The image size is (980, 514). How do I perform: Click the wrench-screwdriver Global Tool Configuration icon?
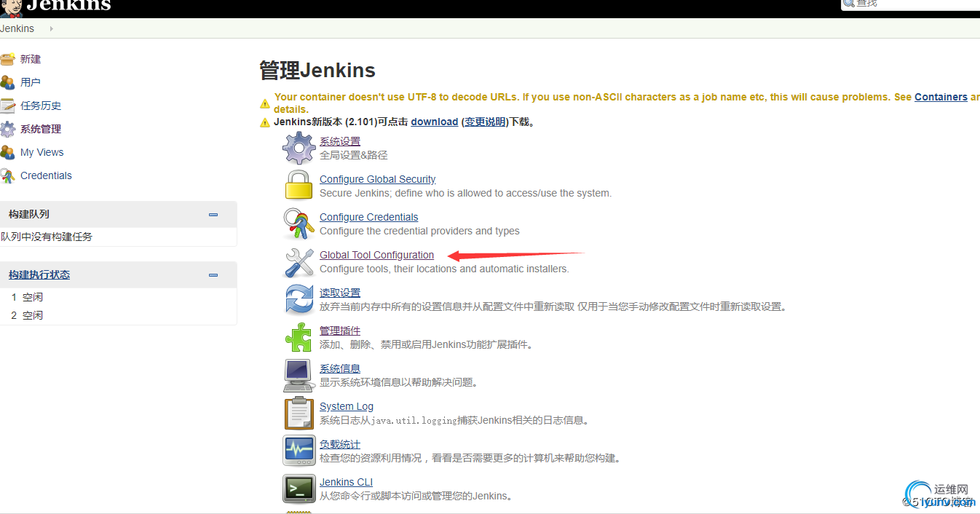click(299, 262)
